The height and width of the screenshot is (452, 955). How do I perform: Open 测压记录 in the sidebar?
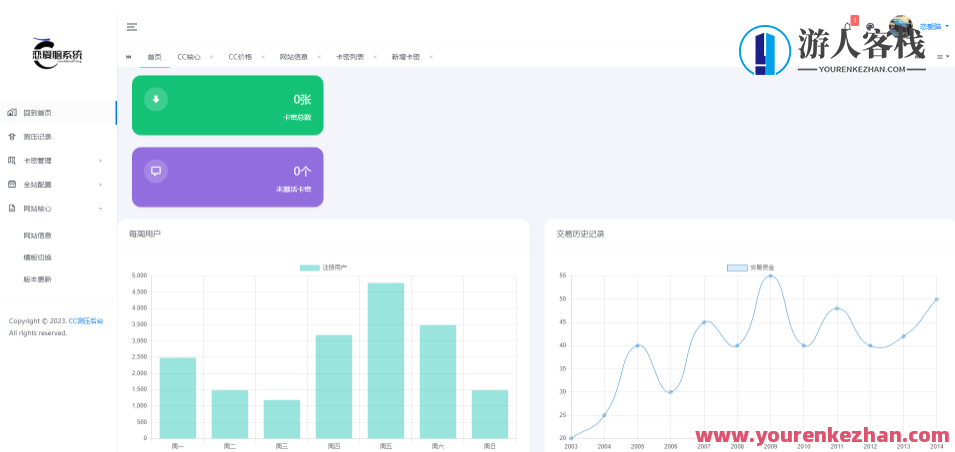coord(58,136)
